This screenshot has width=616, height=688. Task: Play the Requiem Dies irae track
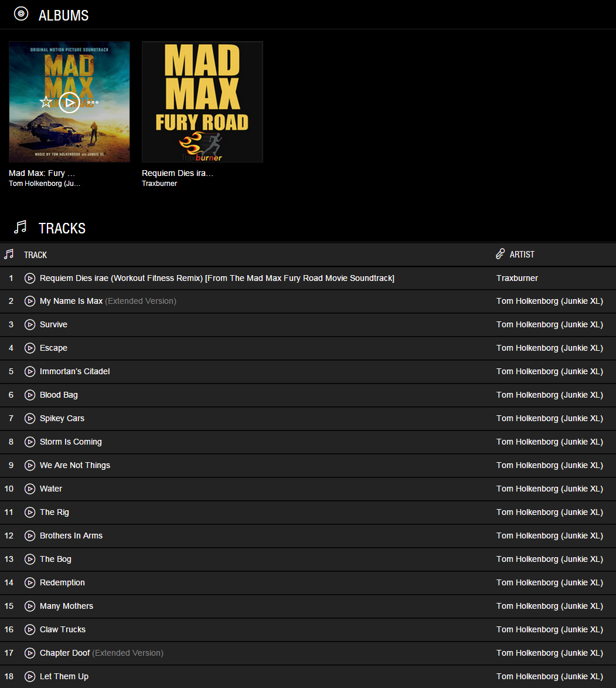30,278
